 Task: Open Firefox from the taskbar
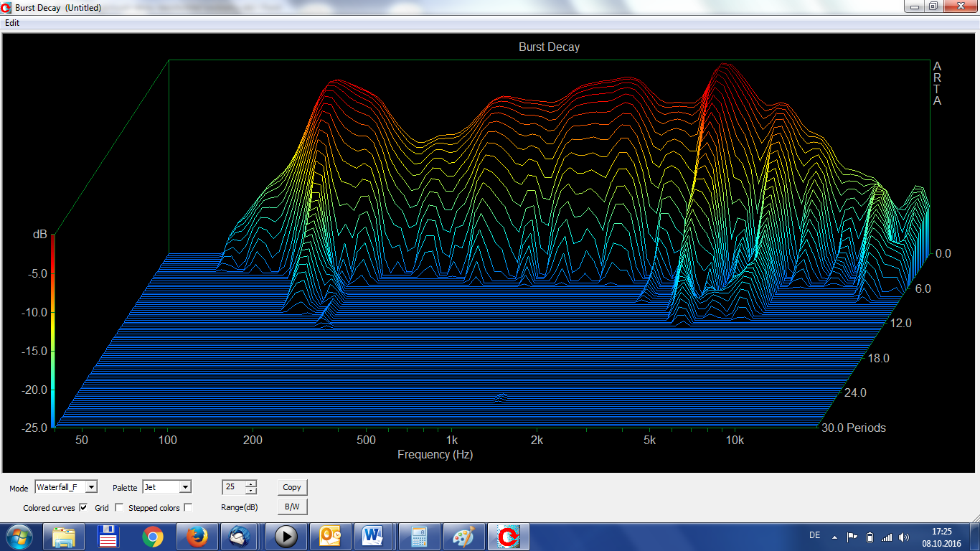[197, 537]
